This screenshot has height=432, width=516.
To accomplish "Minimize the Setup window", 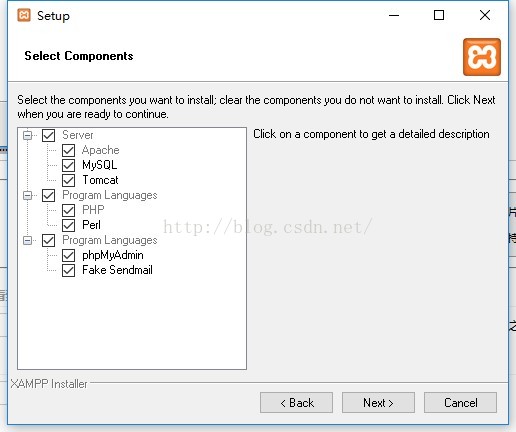I will coord(394,15).
